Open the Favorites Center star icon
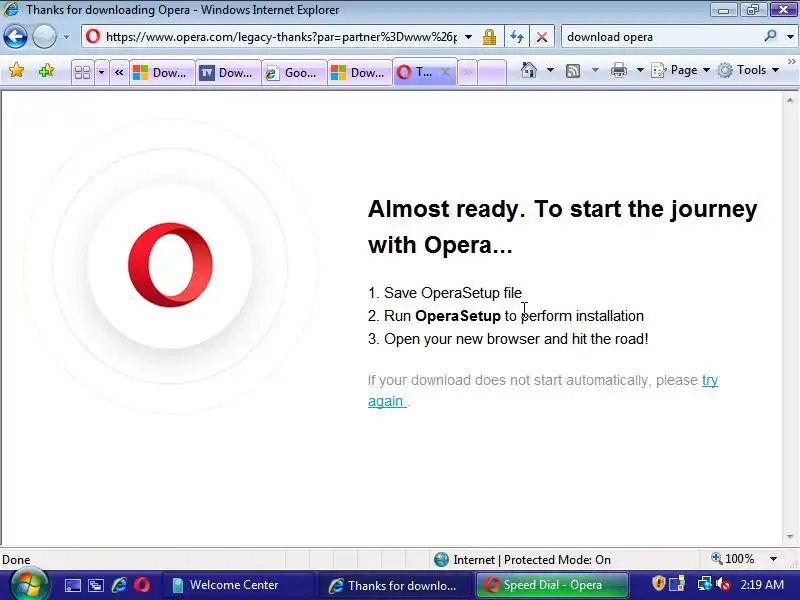This screenshot has width=800, height=600. coord(16,70)
